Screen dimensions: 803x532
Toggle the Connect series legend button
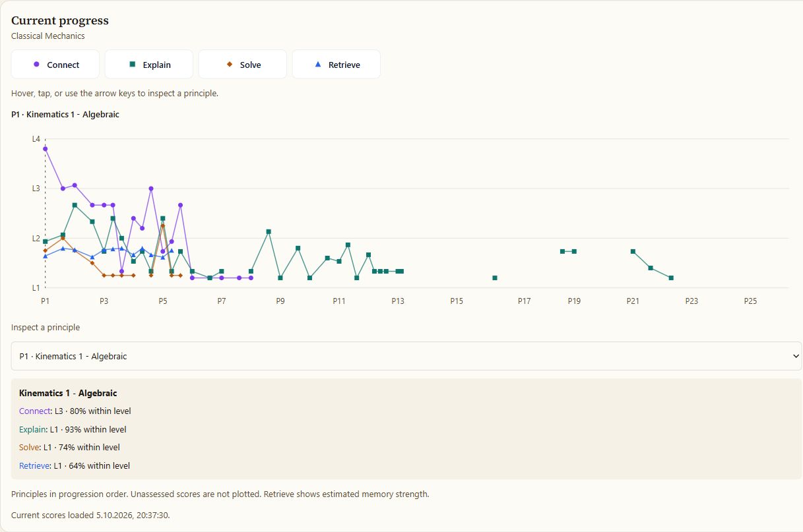point(55,65)
